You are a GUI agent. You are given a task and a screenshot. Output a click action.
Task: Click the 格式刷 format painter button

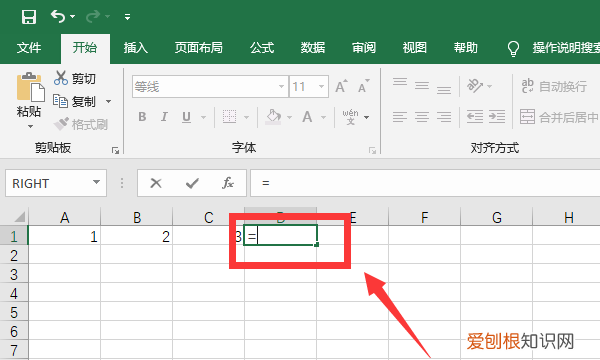tap(81, 124)
